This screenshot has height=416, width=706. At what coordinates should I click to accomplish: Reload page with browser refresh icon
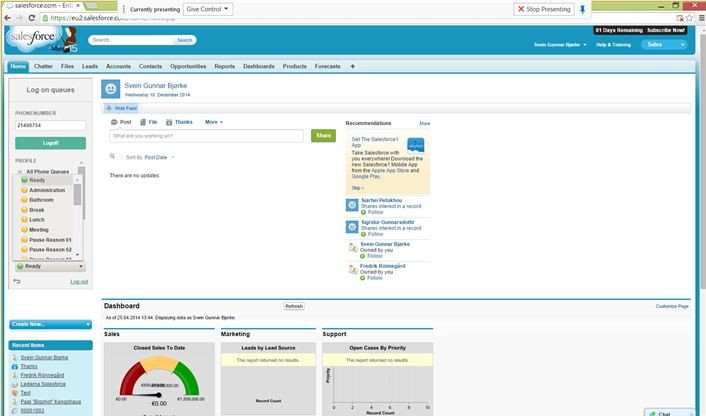click(x=32, y=18)
